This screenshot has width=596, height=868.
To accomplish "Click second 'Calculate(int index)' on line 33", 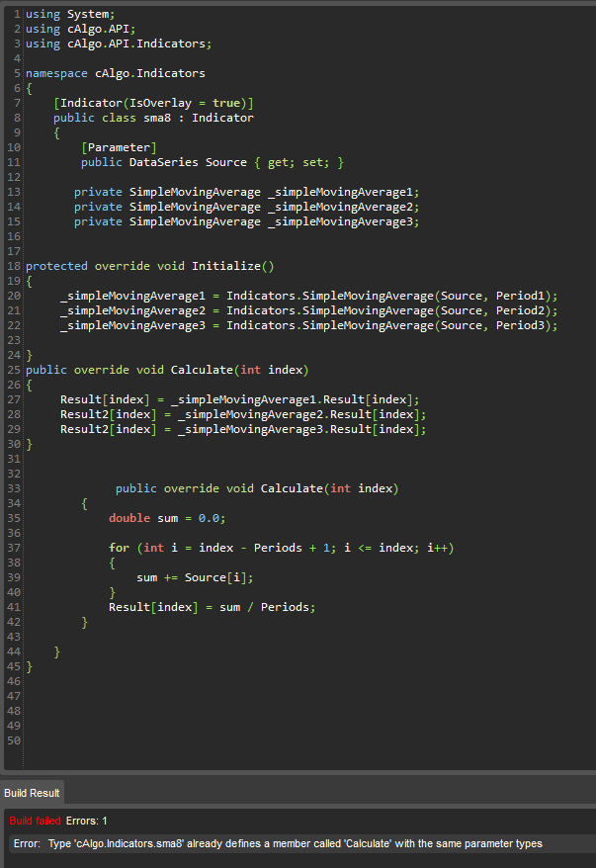I will coord(329,488).
